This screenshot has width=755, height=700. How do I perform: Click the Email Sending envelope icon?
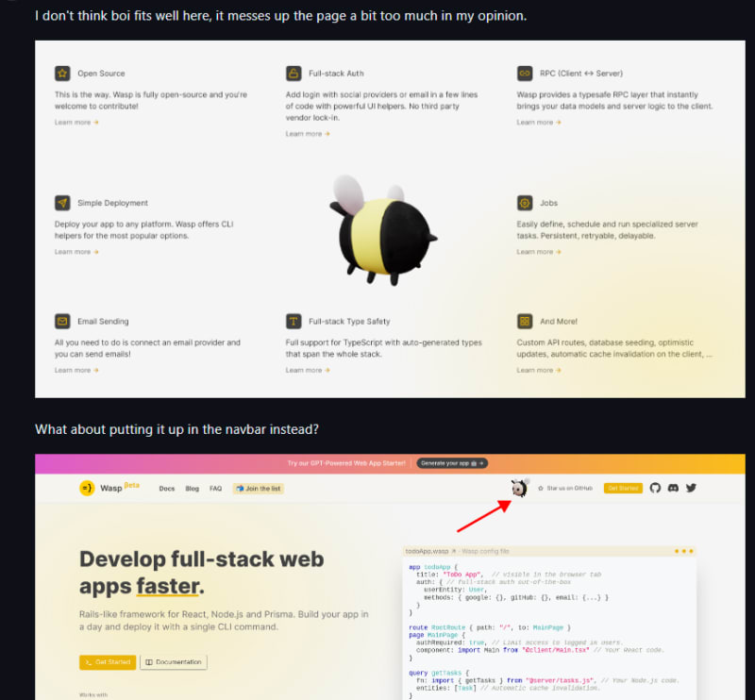[x=62, y=321]
